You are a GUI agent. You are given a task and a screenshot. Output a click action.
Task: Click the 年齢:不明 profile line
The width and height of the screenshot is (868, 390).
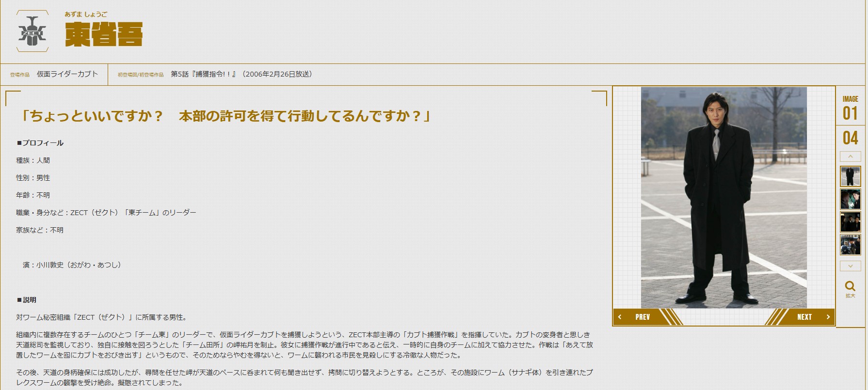click(x=33, y=195)
